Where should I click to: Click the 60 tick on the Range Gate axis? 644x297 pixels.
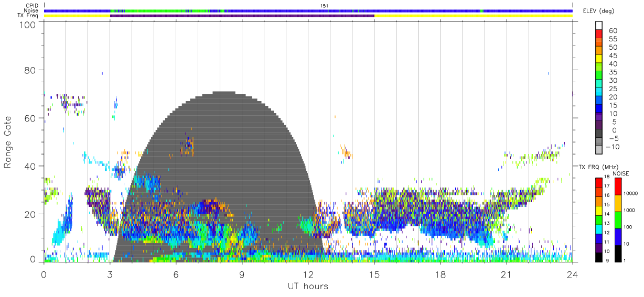pyautogui.click(x=30, y=118)
